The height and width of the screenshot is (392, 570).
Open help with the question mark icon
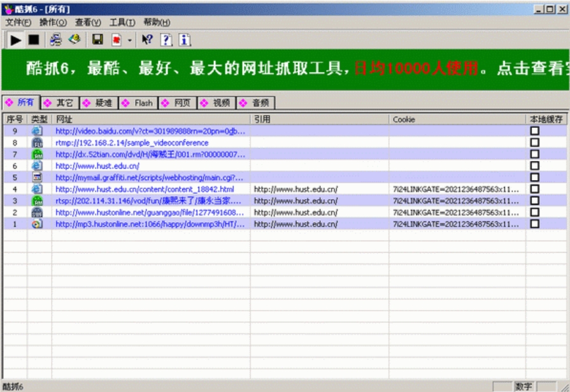(166, 39)
